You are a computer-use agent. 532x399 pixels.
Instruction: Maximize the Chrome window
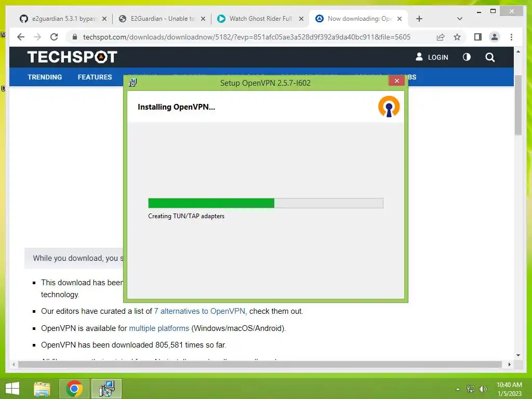(x=493, y=11)
